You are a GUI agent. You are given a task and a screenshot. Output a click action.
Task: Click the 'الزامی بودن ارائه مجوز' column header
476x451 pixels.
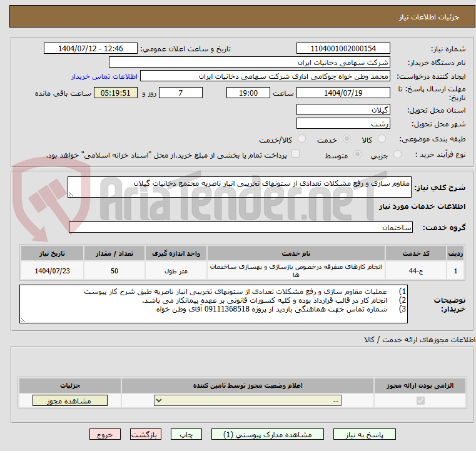click(x=420, y=385)
